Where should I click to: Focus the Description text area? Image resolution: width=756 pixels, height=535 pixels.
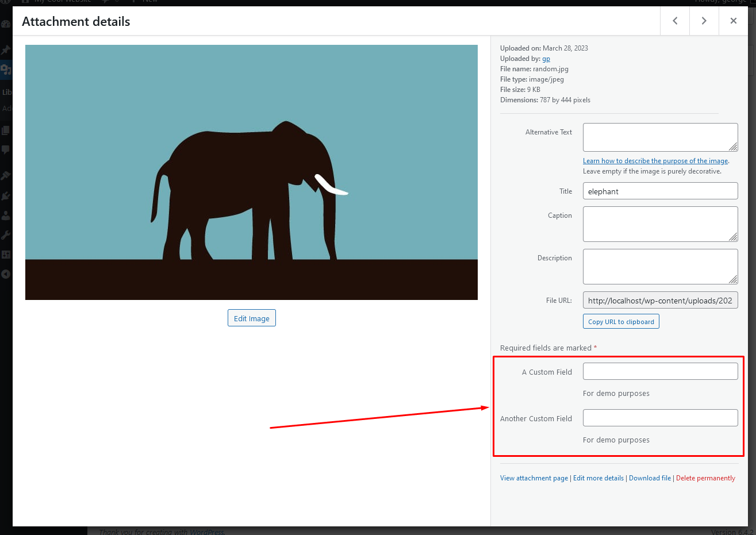[x=661, y=267]
